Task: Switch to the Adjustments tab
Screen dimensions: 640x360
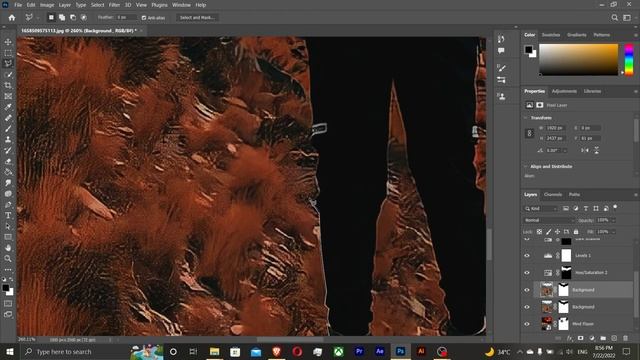Action: coord(564,91)
